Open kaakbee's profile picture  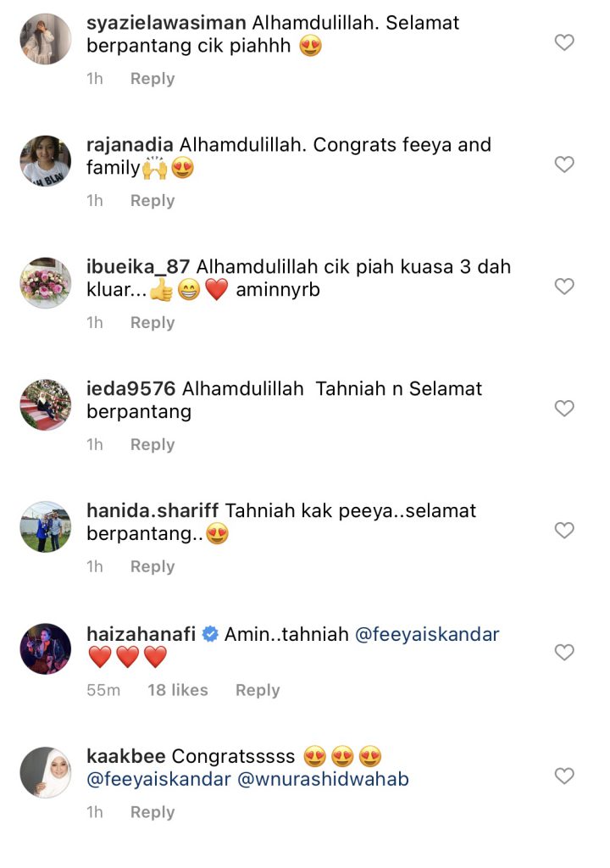pos(46,772)
